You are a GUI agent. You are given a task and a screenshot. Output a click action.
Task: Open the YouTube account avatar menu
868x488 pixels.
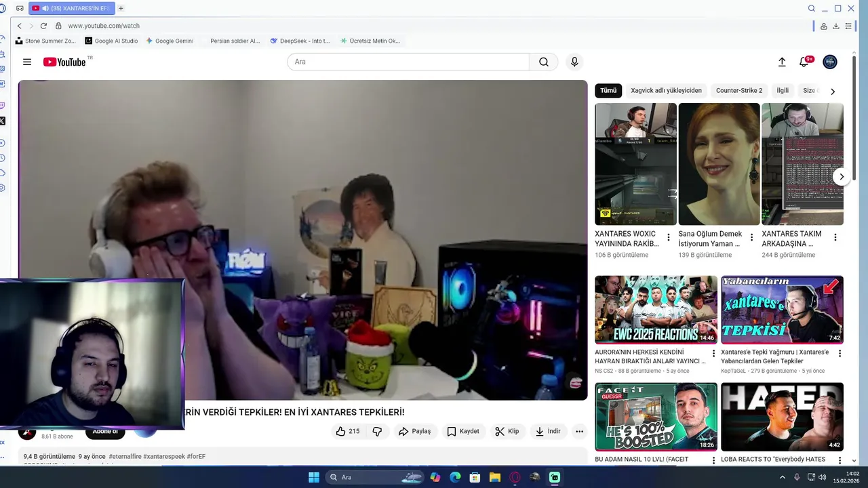(830, 62)
